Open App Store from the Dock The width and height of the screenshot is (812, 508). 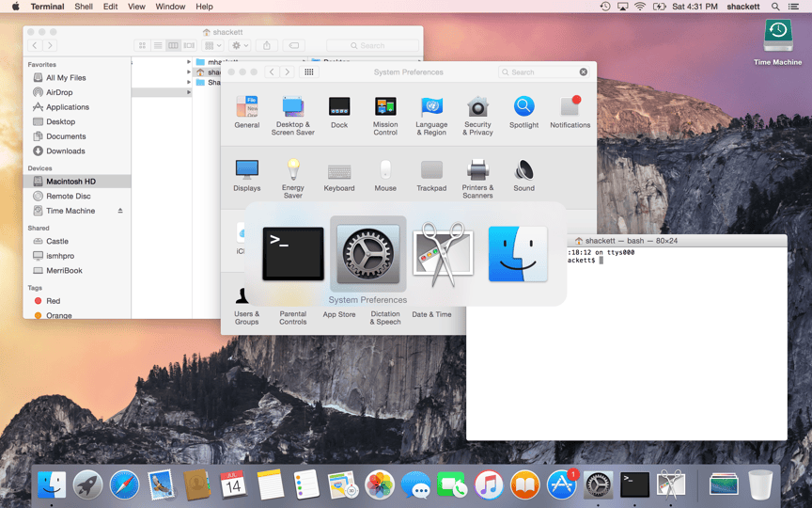tap(562, 485)
